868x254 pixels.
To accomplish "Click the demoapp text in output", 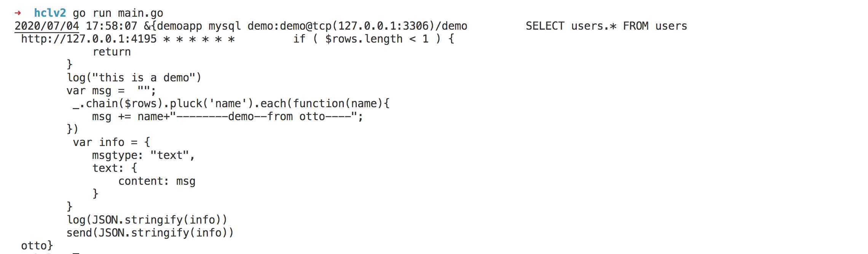I will [179, 26].
